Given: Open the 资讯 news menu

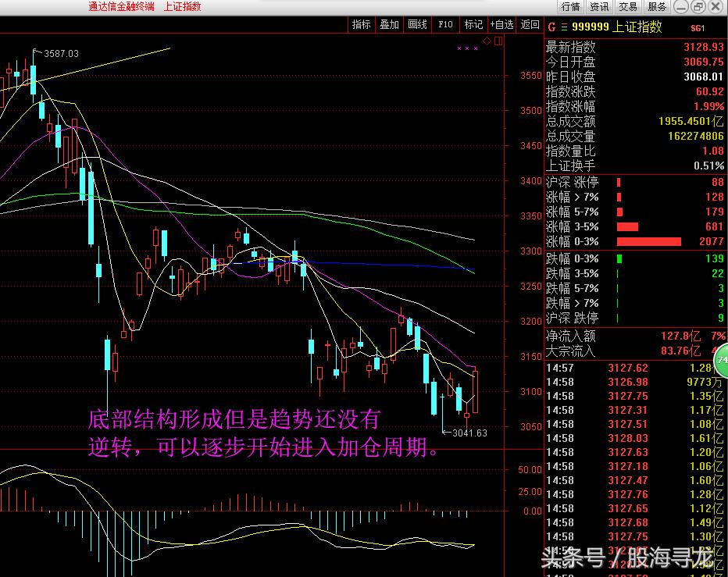Looking at the screenshot, I should [x=599, y=6].
